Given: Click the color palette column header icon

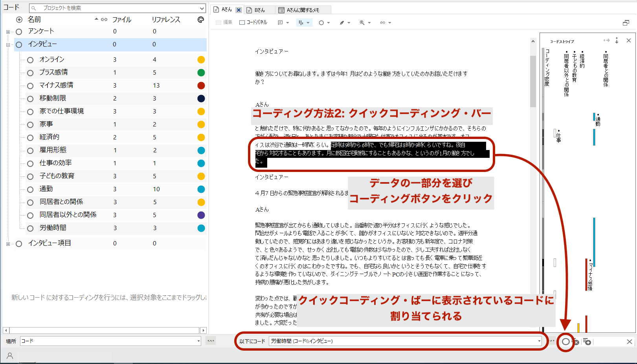Looking at the screenshot, I should tap(201, 20).
